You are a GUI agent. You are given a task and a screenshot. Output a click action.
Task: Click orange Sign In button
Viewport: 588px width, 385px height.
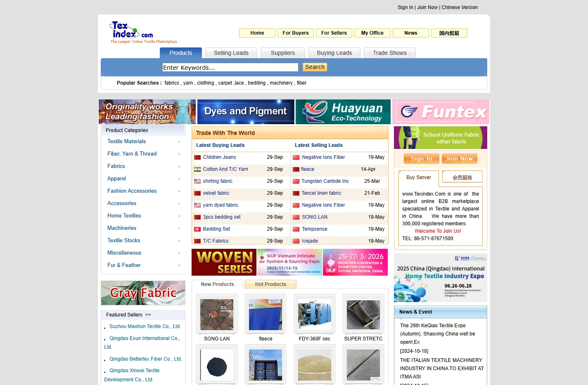coord(422,159)
